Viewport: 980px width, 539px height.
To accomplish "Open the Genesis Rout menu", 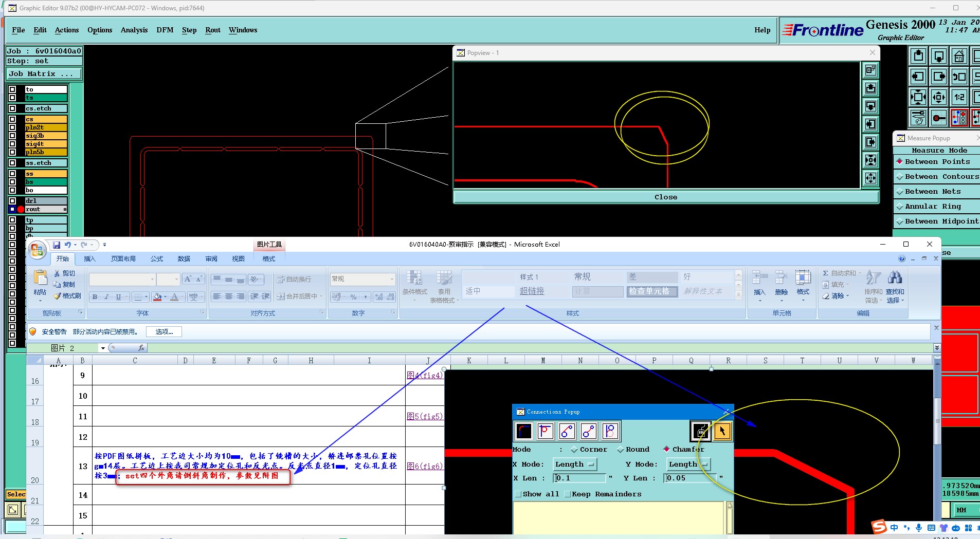I will tap(213, 30).
